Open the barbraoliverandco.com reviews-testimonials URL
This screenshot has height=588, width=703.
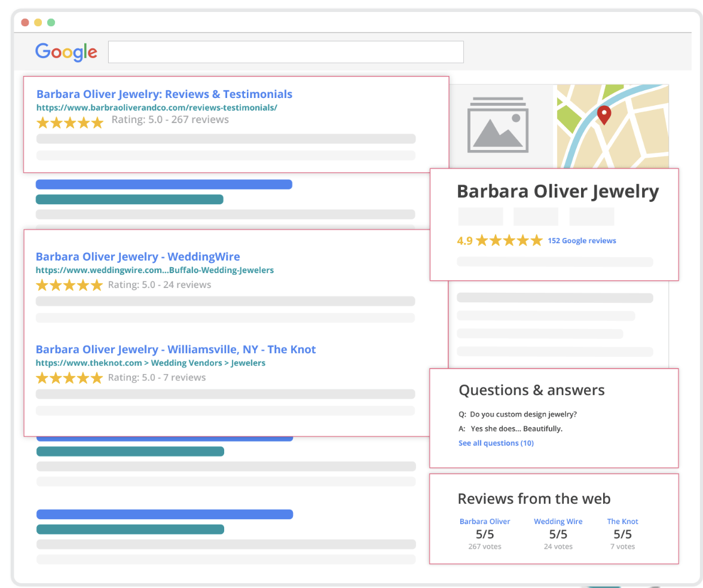tap(157, 108)
